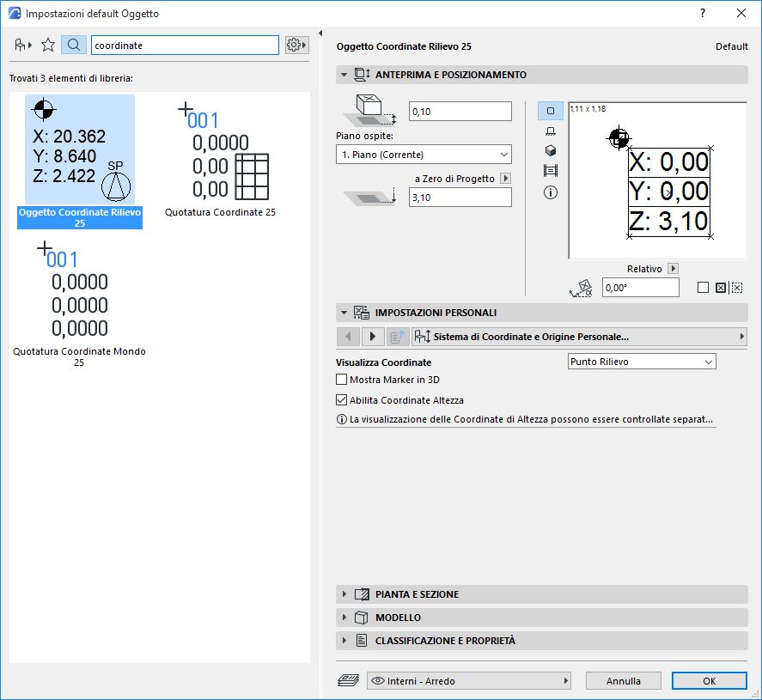Click the favorites star icon
The image size is (762, 700).
click(x=48, y=46)
